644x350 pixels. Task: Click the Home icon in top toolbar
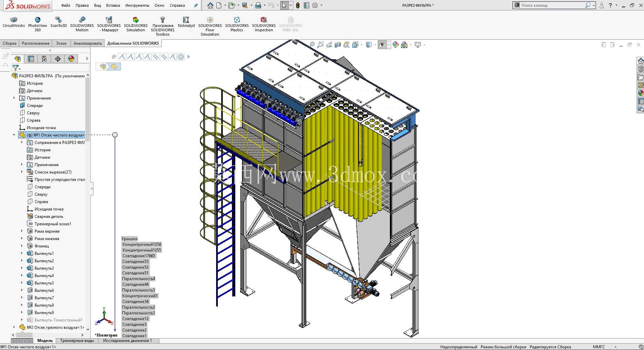[x=210, y=5]
